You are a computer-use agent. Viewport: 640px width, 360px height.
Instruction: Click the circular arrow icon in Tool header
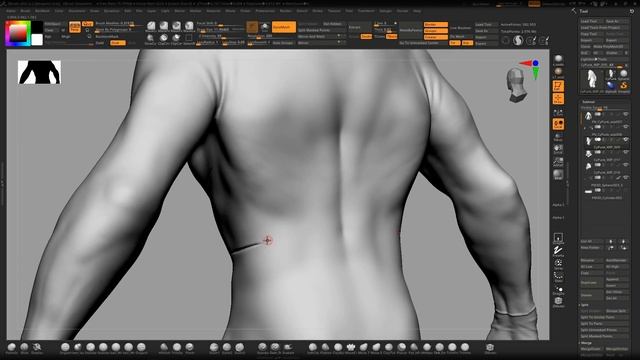[x=632, y=11]
